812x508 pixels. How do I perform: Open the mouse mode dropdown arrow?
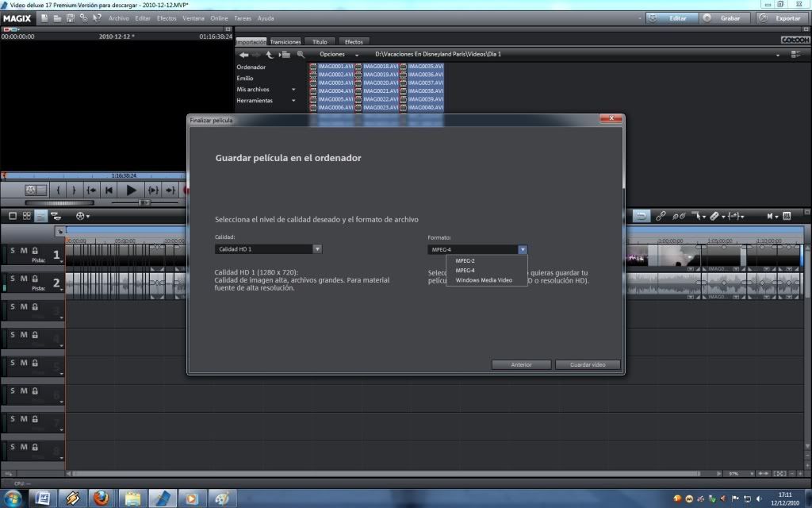pyautogui.click(x=704, y=217)
